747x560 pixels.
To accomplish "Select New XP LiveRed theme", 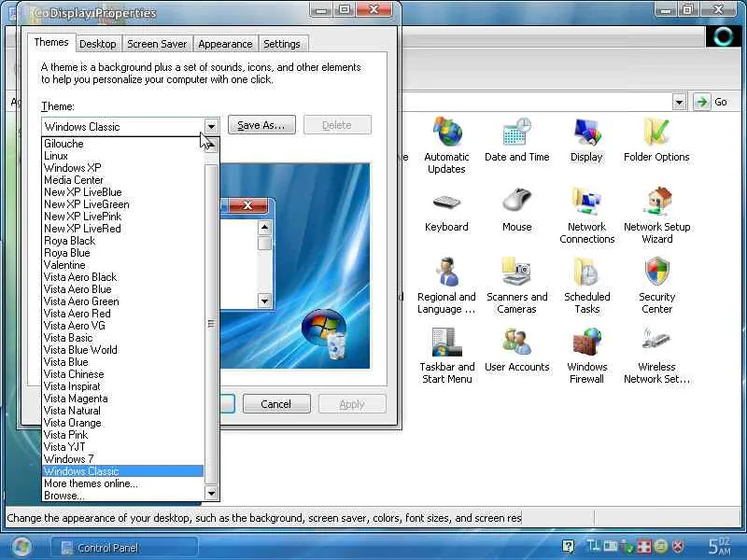I will coord(123,228).
